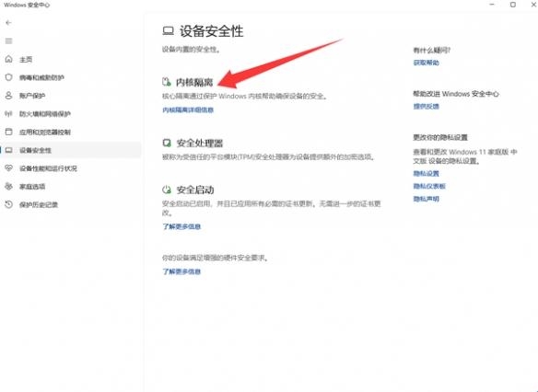Open 获取帮助 link
The image size is (538, 392).
(x=427, y=63)
